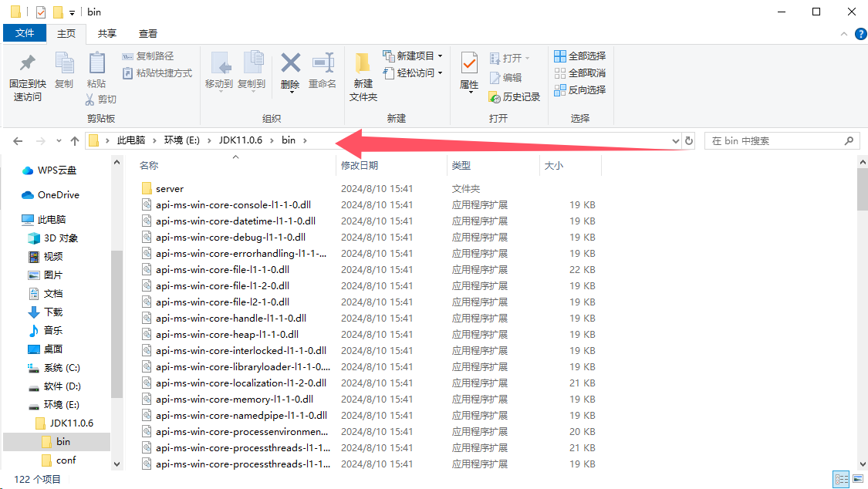This screenshot has height=489, width=868.
Task: Open the 共享 tab
Action: click(106, 33)
